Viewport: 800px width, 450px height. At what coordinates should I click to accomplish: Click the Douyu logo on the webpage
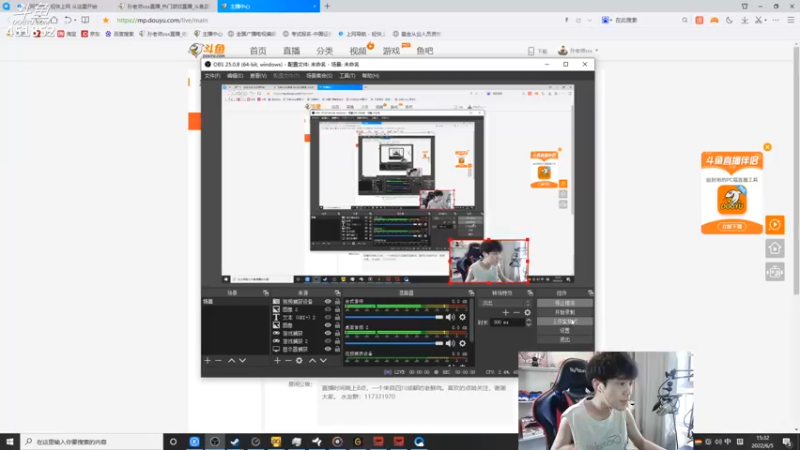click(207, 51)
